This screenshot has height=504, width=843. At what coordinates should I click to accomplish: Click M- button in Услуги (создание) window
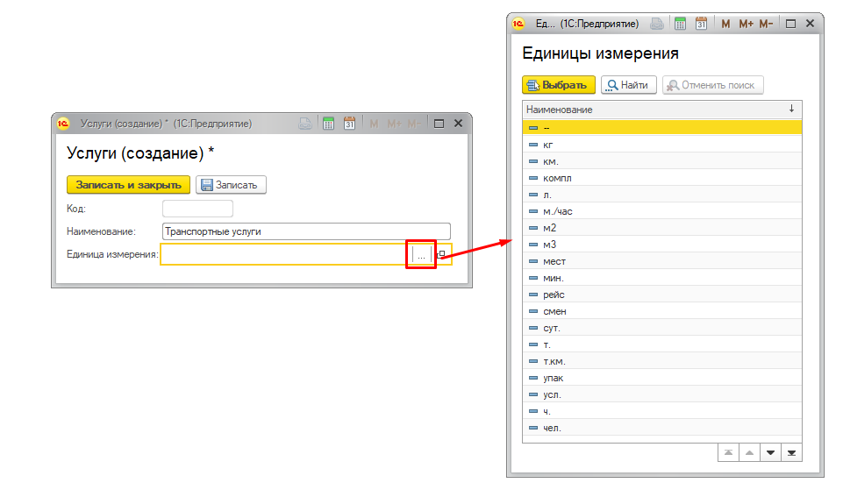(414, 124)
